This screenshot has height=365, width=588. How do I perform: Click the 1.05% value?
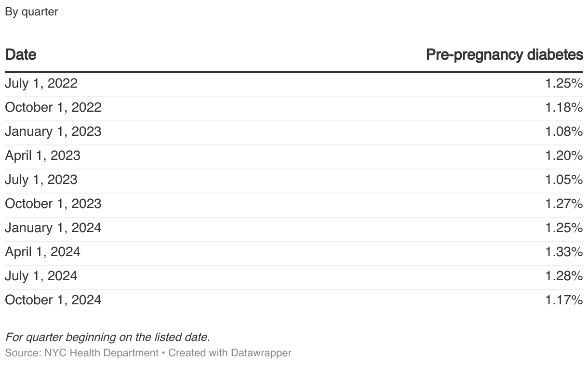(x=564, y=180)
